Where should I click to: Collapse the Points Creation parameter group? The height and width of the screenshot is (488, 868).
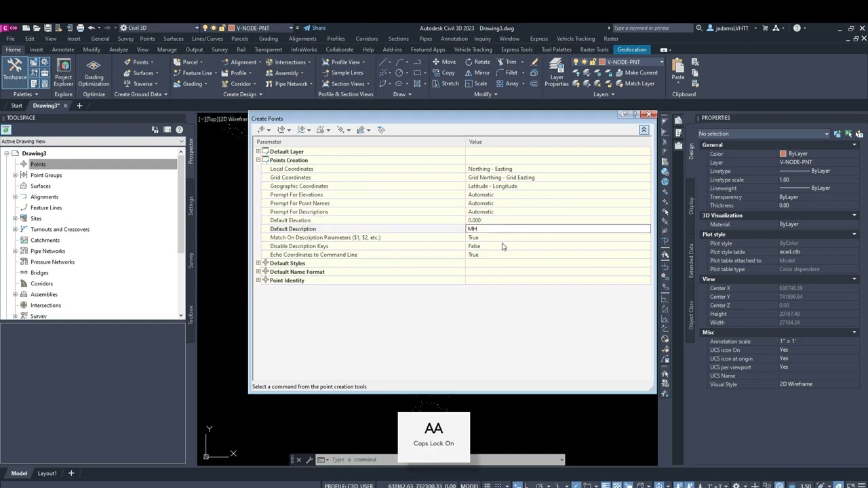(x=258, y=160)
